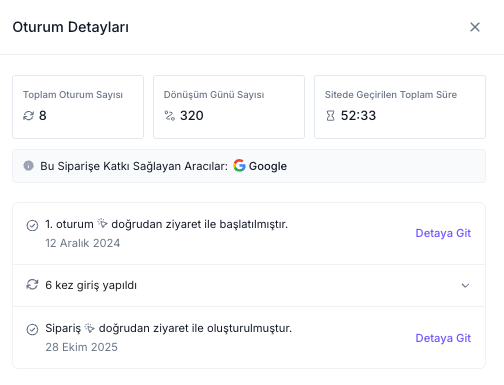Image resolution: width=504 pixels, height=385 pixels.
Task: Click the date 12 Aralık 2024
Action: (83, 243)
